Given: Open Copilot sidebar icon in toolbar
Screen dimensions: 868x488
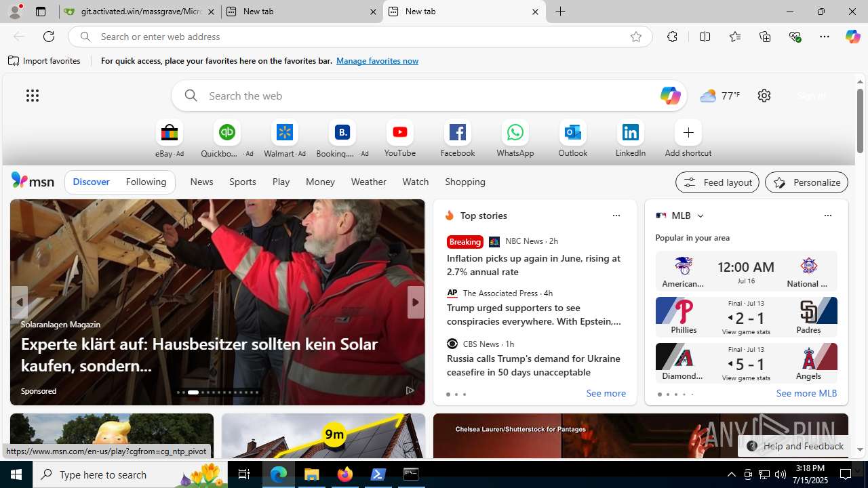Looking at the screenshot, I should (x=852, y=37).
